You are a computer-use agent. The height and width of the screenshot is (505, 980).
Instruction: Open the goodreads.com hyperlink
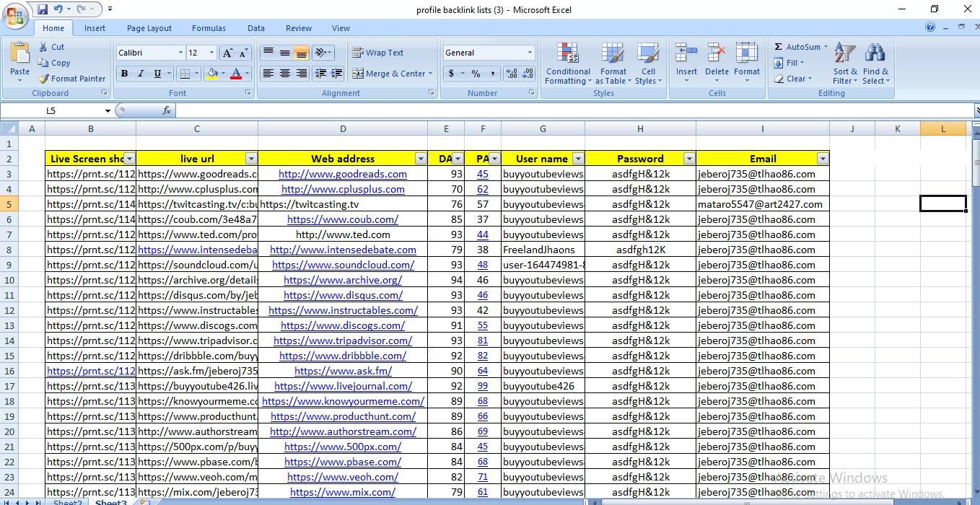pyautogui.click(x=343, y=174)
